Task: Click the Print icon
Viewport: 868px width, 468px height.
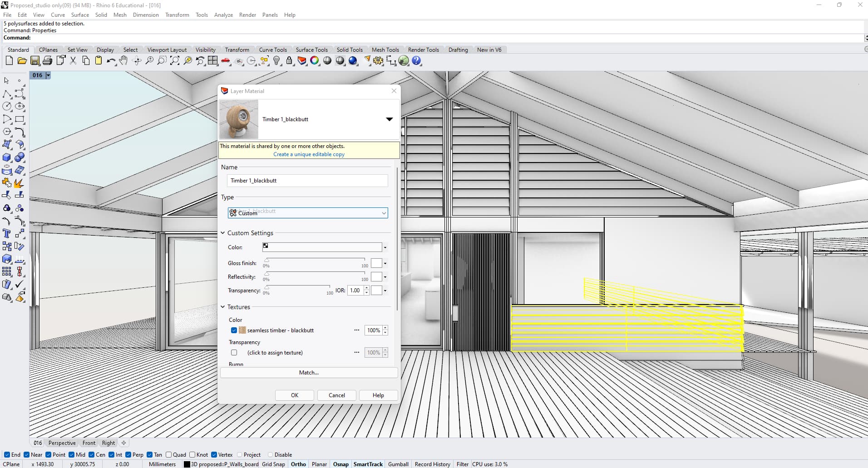Action: pyautogui.click(x=47, y=60)
